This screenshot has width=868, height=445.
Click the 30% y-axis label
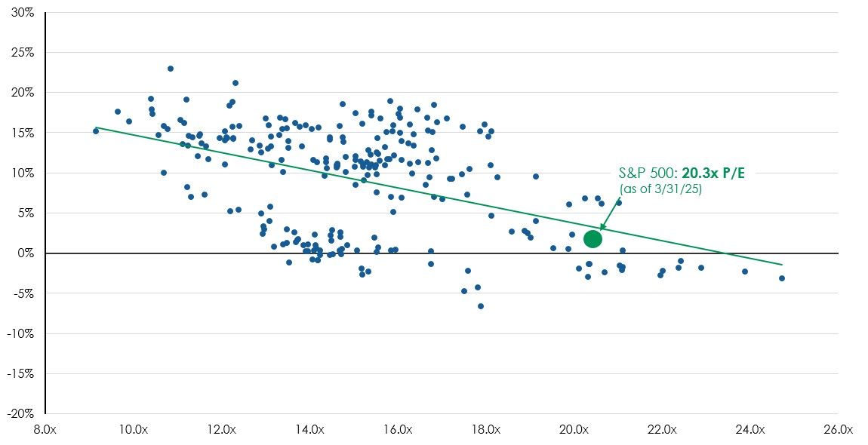23,12
